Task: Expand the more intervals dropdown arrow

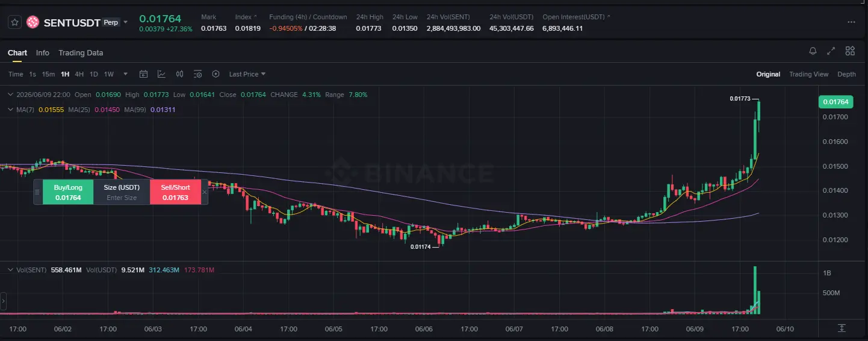Action: 125,74
